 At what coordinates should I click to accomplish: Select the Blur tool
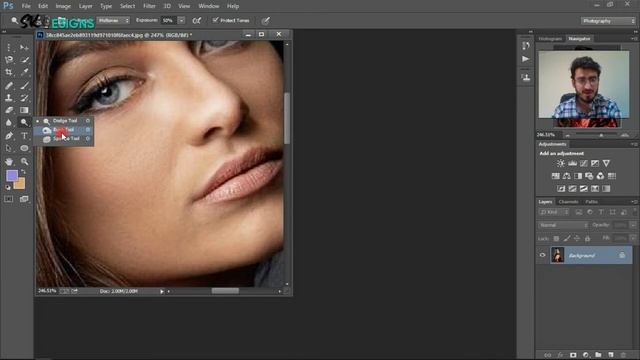(9, 122)
